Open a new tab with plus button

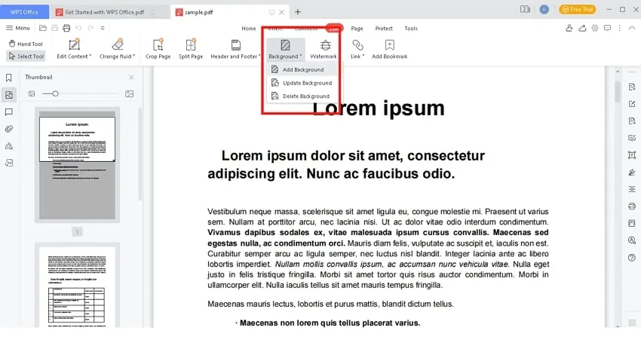click(298, 12)
